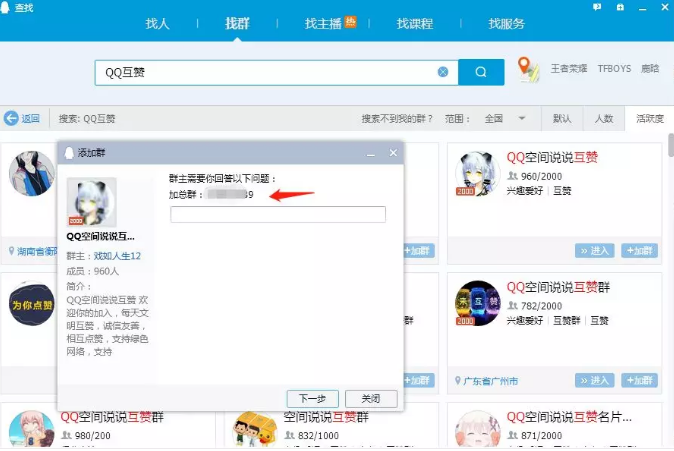This screenshot has height=451, width=674.
Task: Click the 为你点赞 group avatar
Action: pos(32,305)
